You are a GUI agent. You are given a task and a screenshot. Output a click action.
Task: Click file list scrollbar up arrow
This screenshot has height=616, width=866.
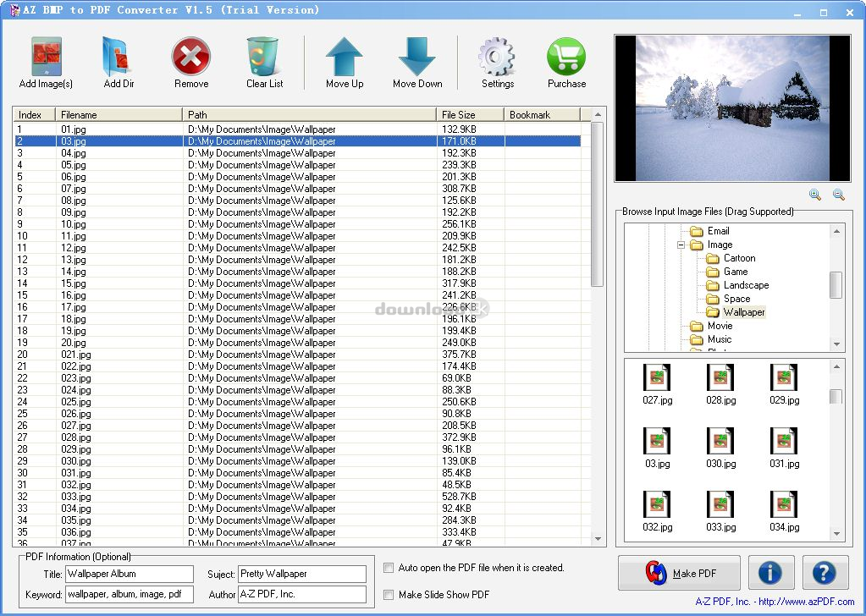(x=598, y=114)
